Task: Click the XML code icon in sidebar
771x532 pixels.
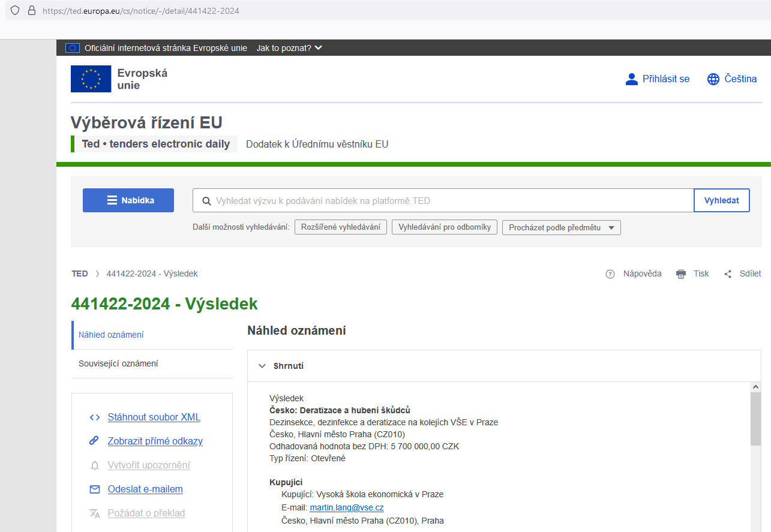Action: (x=94, y=417)
